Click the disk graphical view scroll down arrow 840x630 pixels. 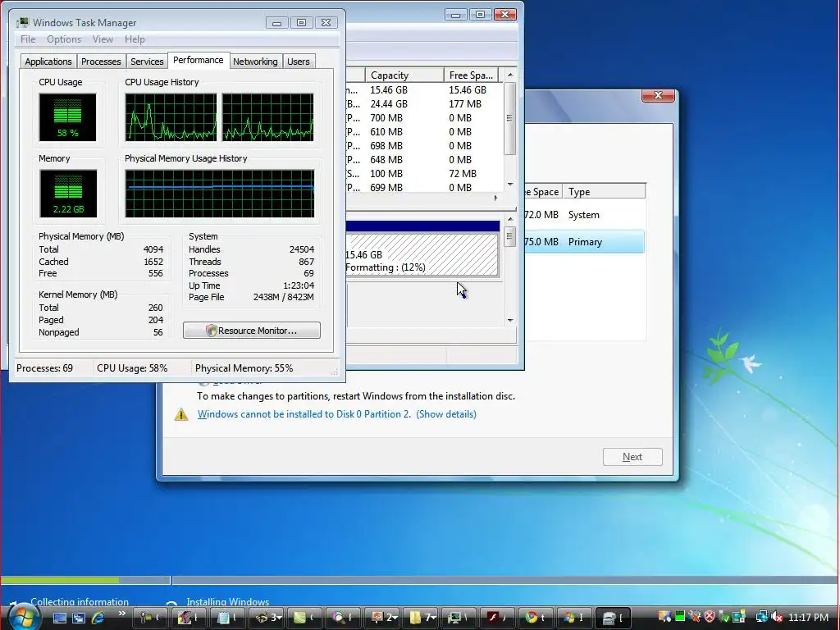[x=510, y=321]
